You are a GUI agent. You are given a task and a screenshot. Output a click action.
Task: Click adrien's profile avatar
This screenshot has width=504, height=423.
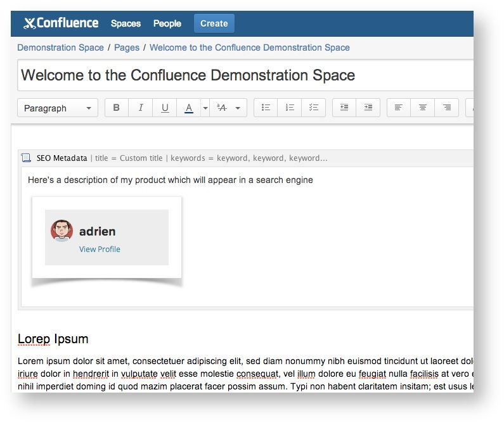coord(61,230)
